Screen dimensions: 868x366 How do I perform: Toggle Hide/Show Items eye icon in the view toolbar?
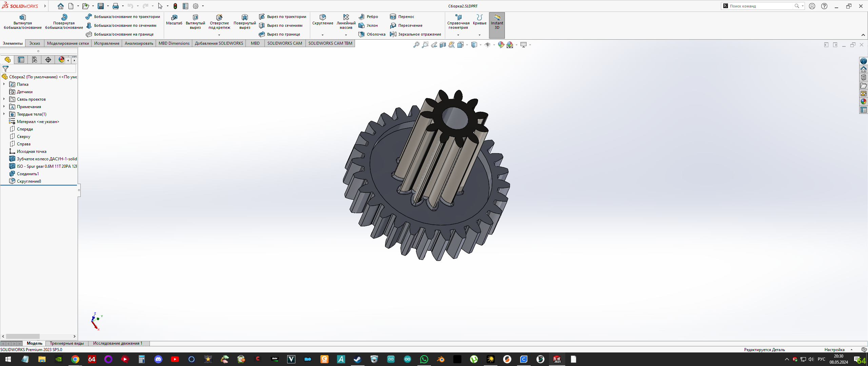[x=488, y=45]
